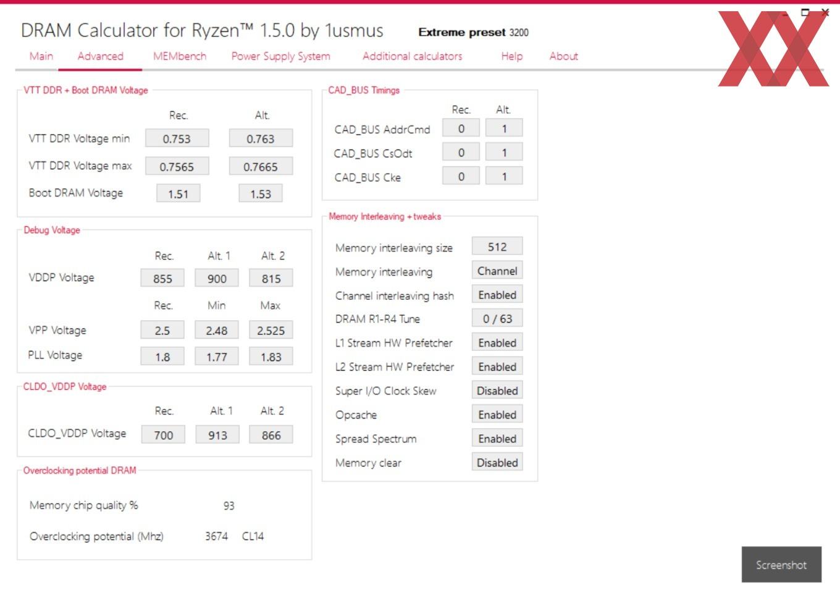
Task: Click Opcache Enabled field
Action: (x=497, y=415)
